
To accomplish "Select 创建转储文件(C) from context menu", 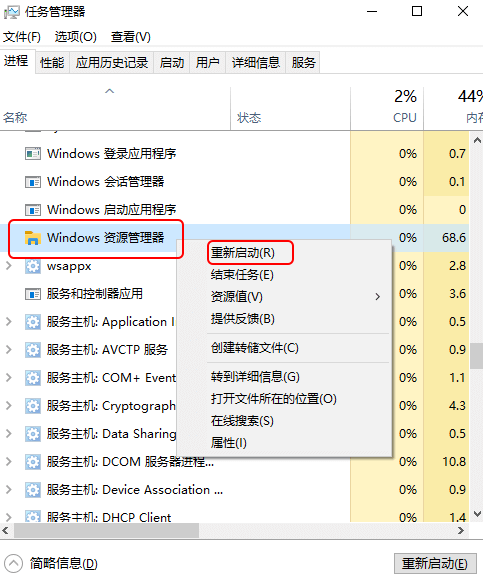I will 255,348.
